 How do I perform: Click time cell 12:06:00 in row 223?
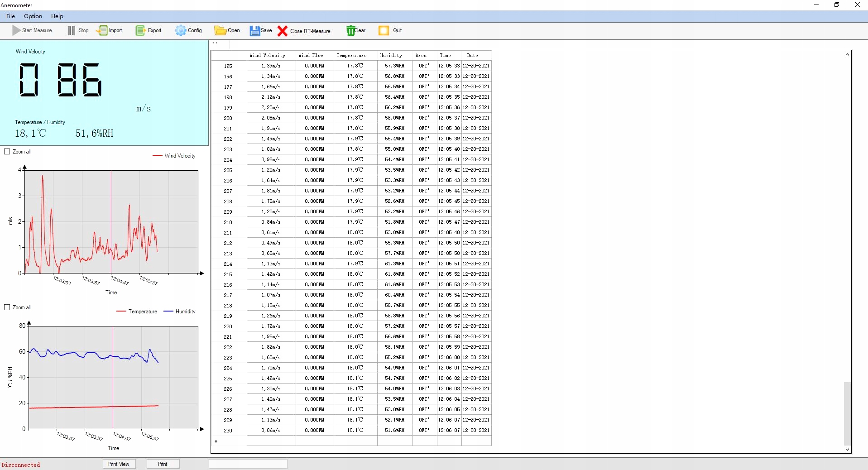click(x=449, y=358)
